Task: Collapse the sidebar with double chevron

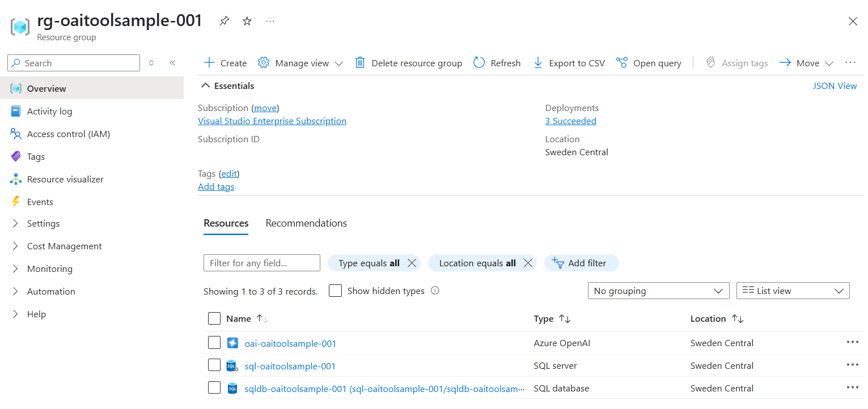Action: (x=172, y=63)
